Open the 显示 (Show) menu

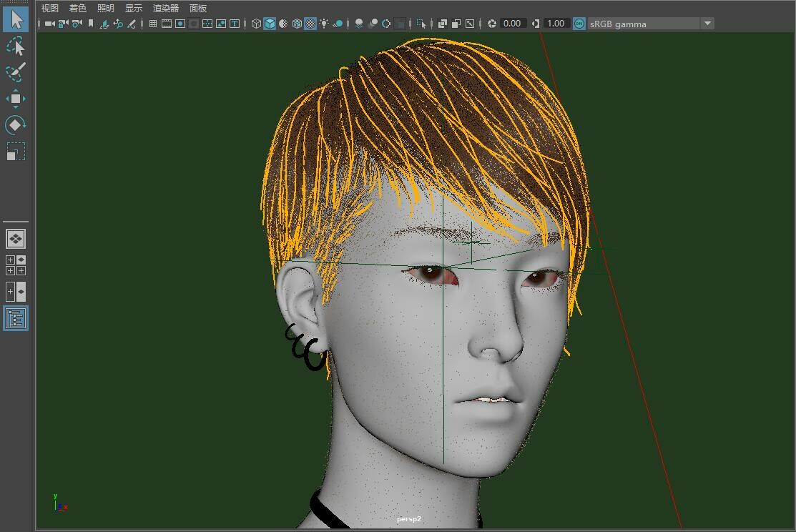coord(134,8)
